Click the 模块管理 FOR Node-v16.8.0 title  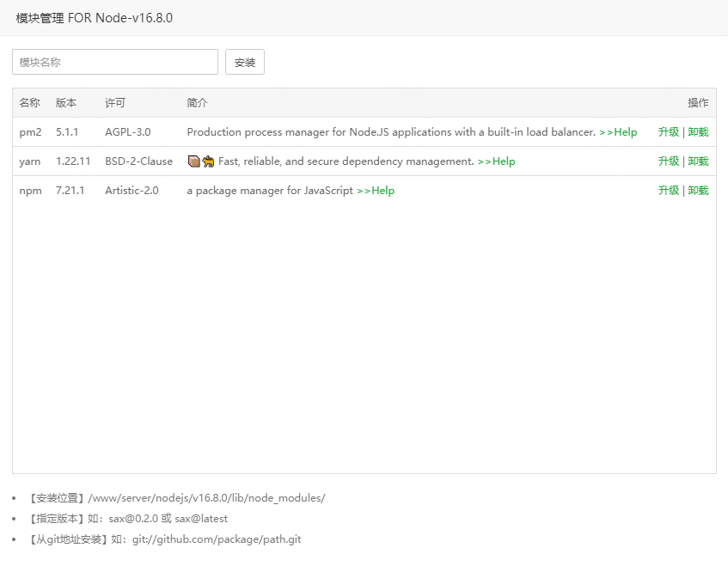(95, 18)
